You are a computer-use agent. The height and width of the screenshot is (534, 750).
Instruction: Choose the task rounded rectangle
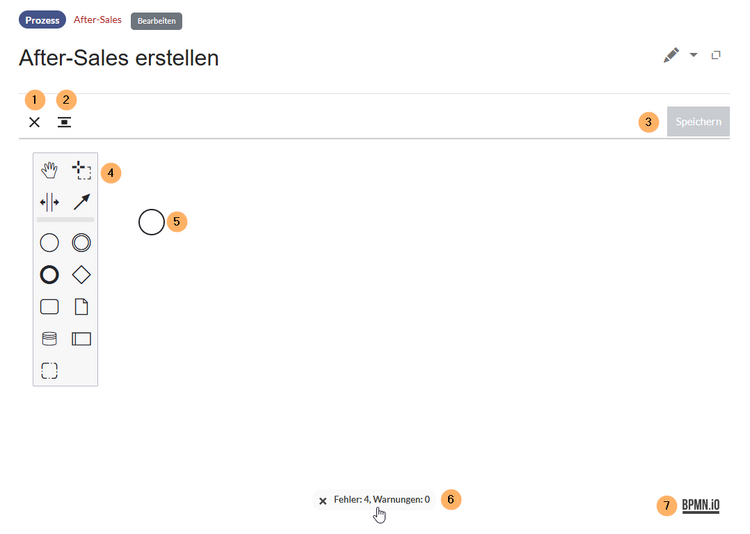click(49, 306)
